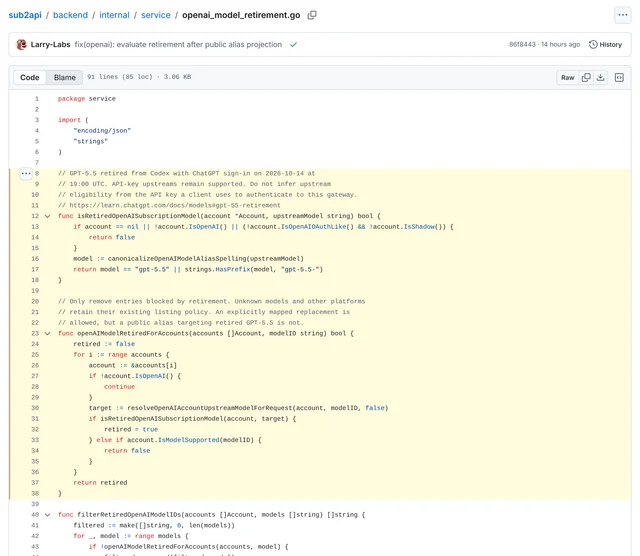The width and height of the screenshot is (640, 556).
Task: Click IsShadow call on line 13
Action: 419,227
